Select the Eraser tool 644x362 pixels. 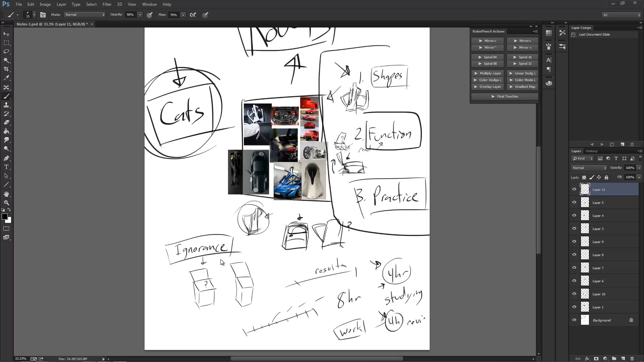[x=6, y=122]
